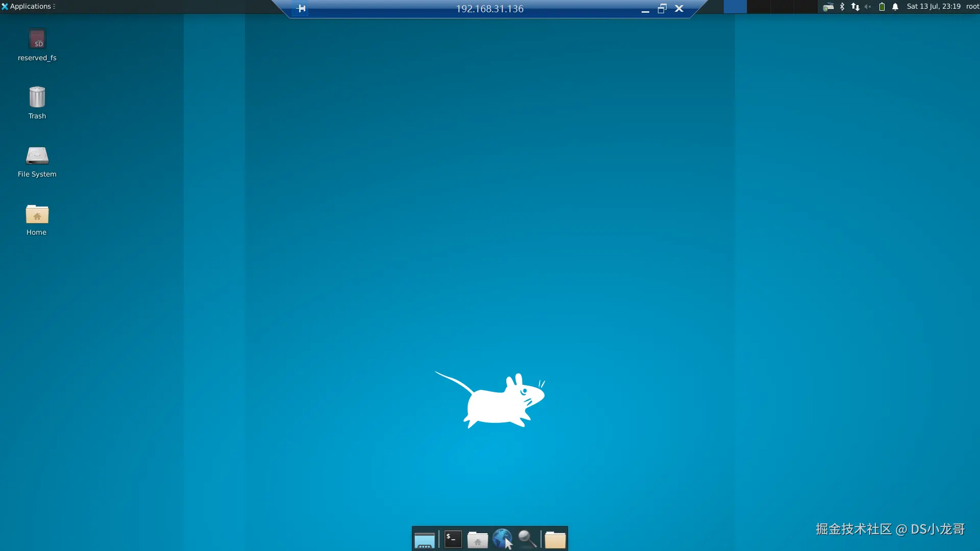
Task: Click the Bluetooth tray icon
Action: pos(842,7)
